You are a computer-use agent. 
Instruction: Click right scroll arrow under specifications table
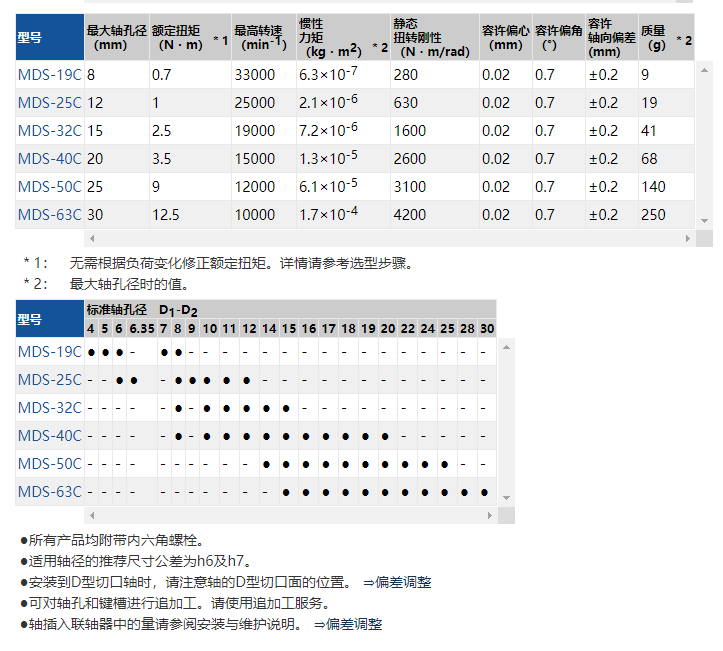[x=688, y=238]
